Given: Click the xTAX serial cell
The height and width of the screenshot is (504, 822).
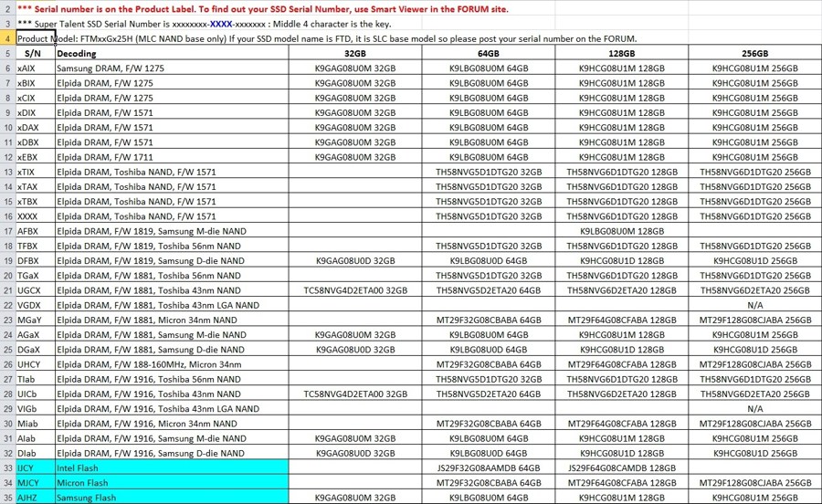Looking at the screenshot, I should click(35, 186).
